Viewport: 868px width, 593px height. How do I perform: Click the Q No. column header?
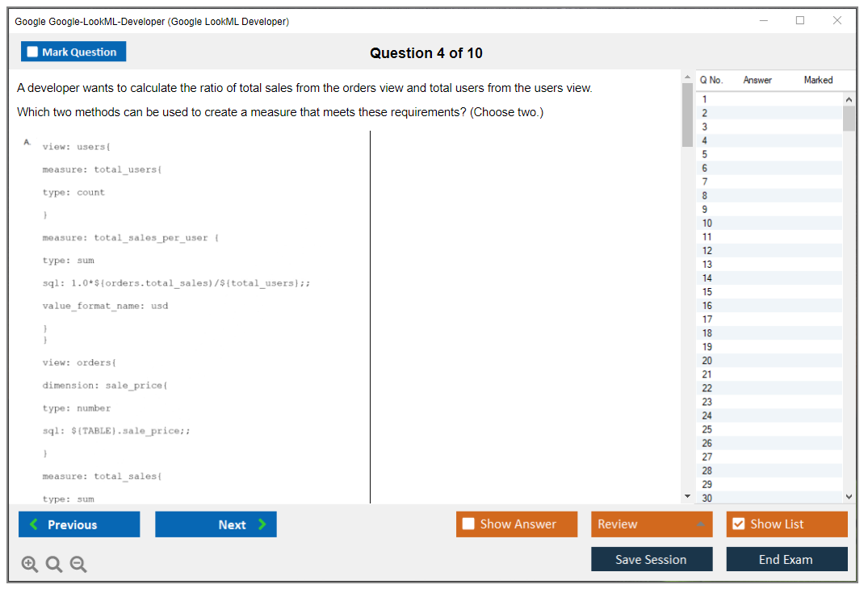point(711,80)
